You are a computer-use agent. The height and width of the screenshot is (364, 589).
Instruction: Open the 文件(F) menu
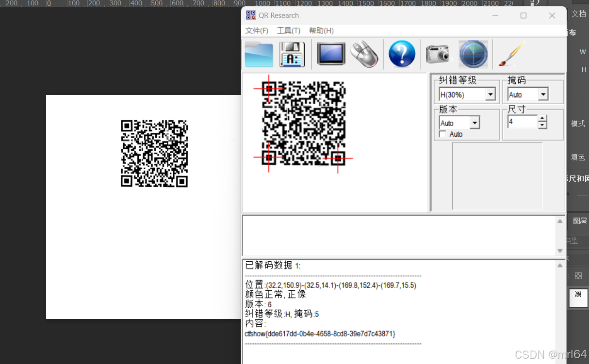coord(256,31)
